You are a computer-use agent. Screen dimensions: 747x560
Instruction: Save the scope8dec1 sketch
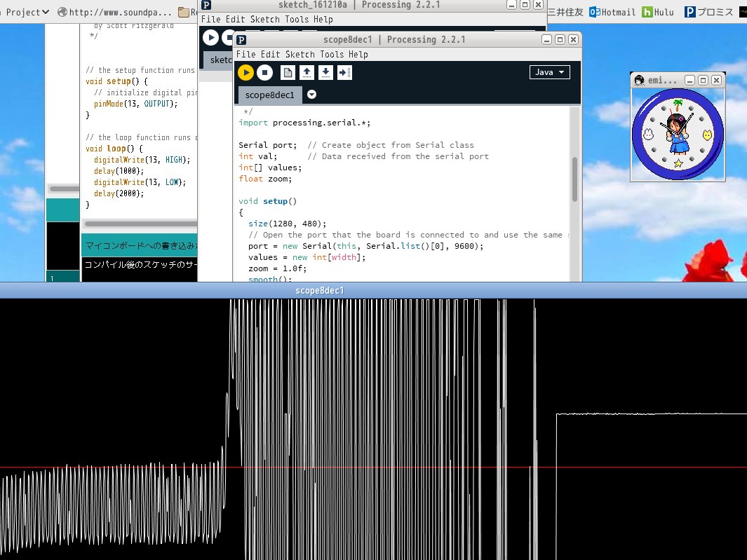[x=325, y=72]
